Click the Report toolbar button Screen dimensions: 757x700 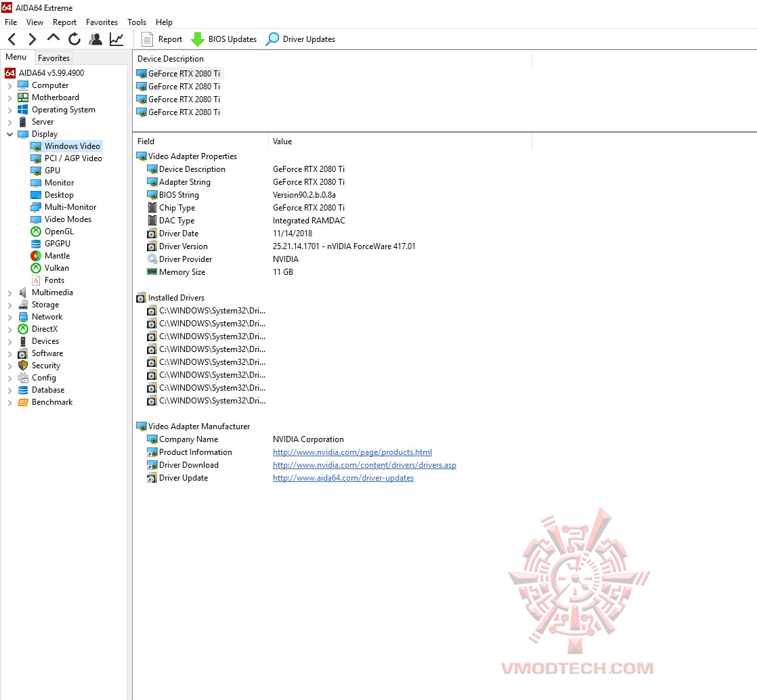point(163,39)
